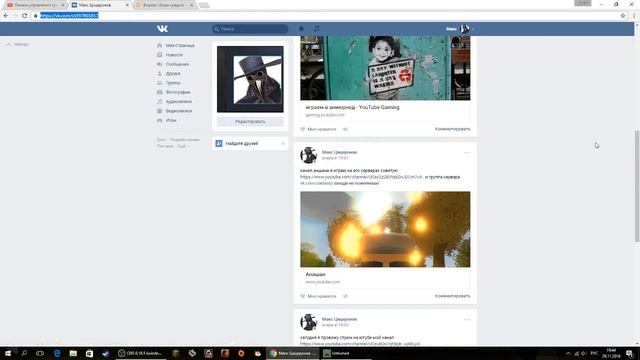
Task: Open the Chrome three-dot menu
Action: pyautogui.click(x=634, y=16)
